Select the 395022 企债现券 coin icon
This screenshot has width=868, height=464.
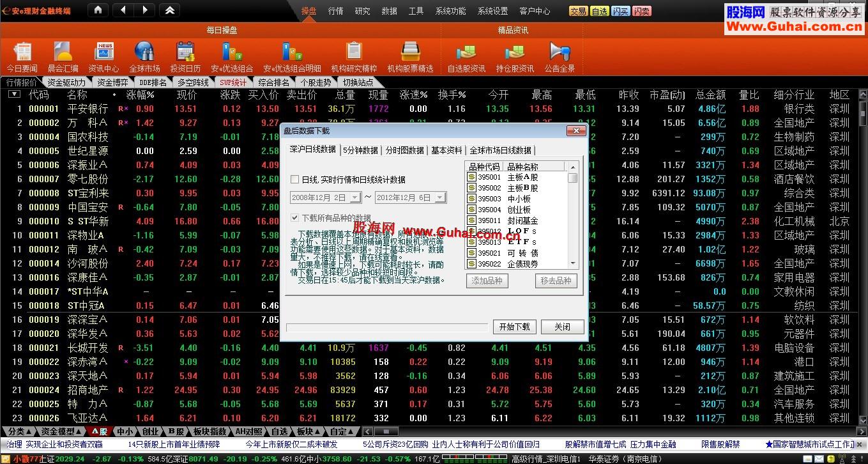(471, 263)
